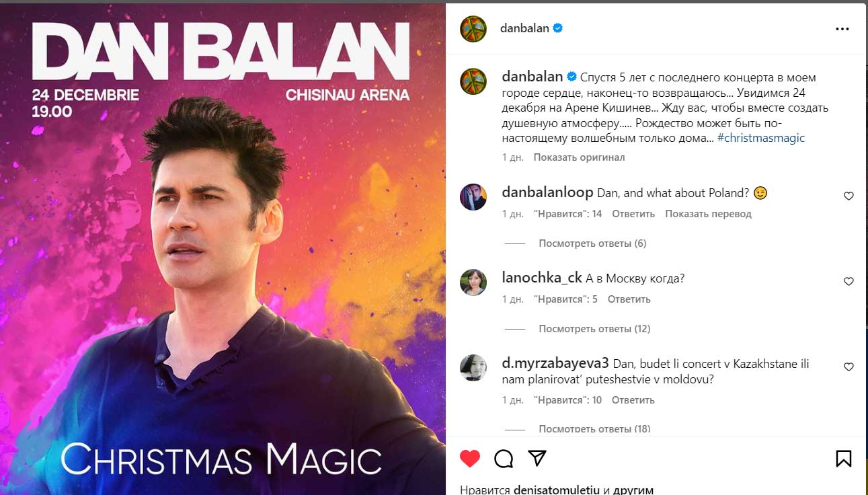This screenshot has height=495, width=868.
Task: Unlike the post with red heart icon
Action: click(x=470, y=459)
